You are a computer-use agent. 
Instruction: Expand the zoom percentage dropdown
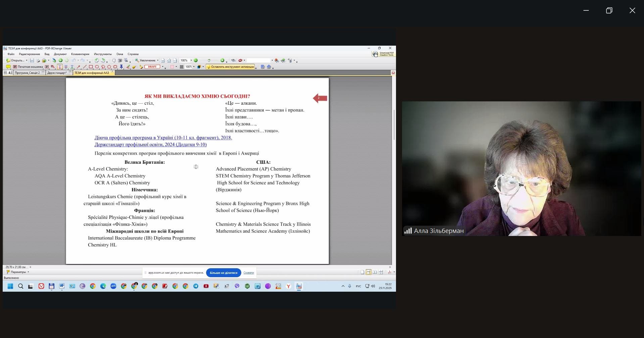pos(191,60)
